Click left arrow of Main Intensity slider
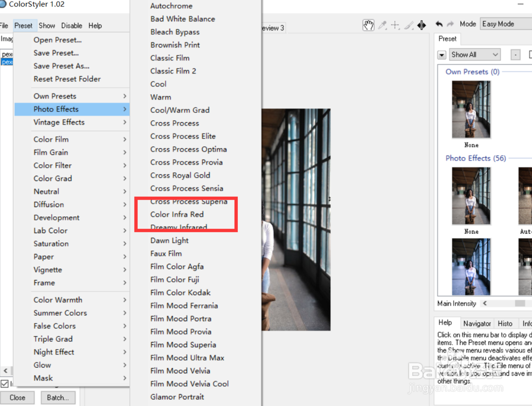The height and width of the screenshot is (406, 532). pyautogui.click(x=485, y=303)
